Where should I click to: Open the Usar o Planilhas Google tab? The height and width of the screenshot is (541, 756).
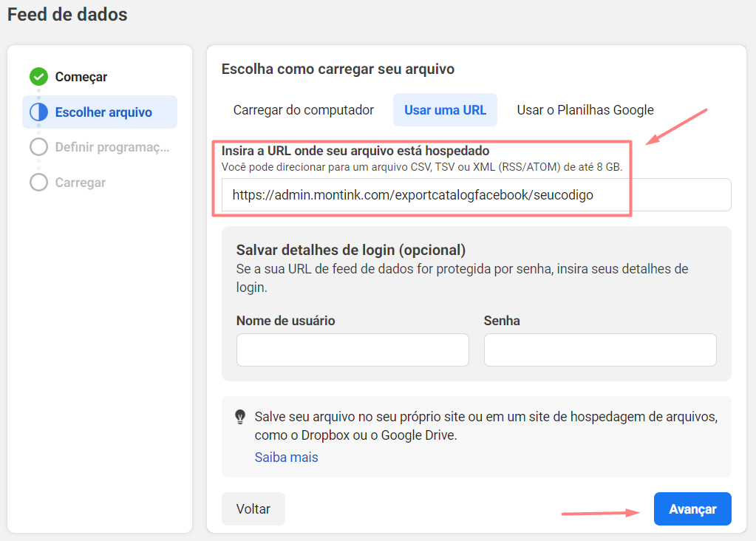point(585,110)
